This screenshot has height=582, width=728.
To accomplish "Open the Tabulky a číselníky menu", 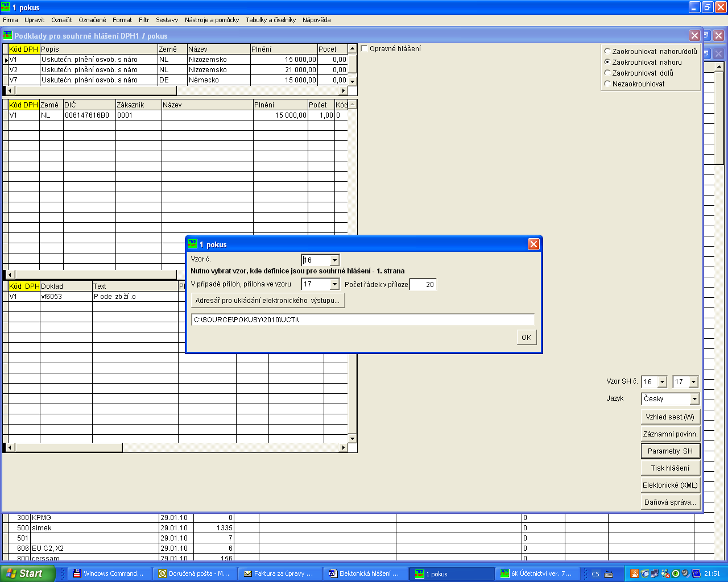I will [271, 20].
